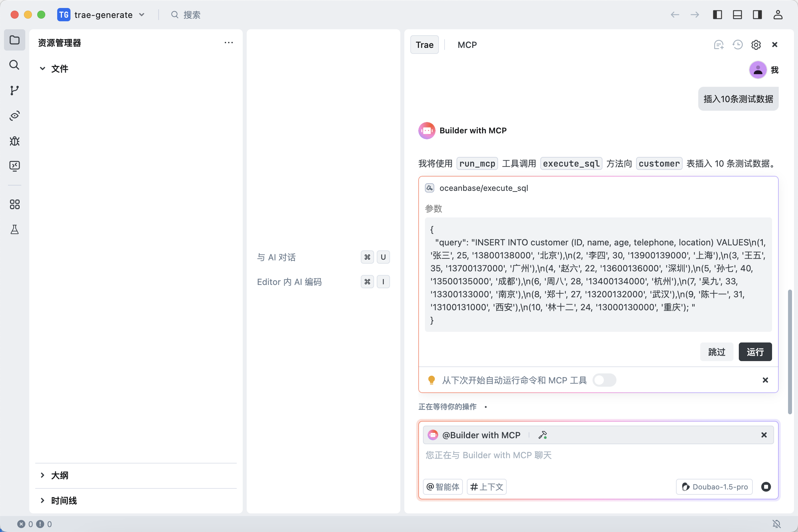Stop generation with the stop icon
This screenshot has height=532, width=798.
(x=766, y=487)
